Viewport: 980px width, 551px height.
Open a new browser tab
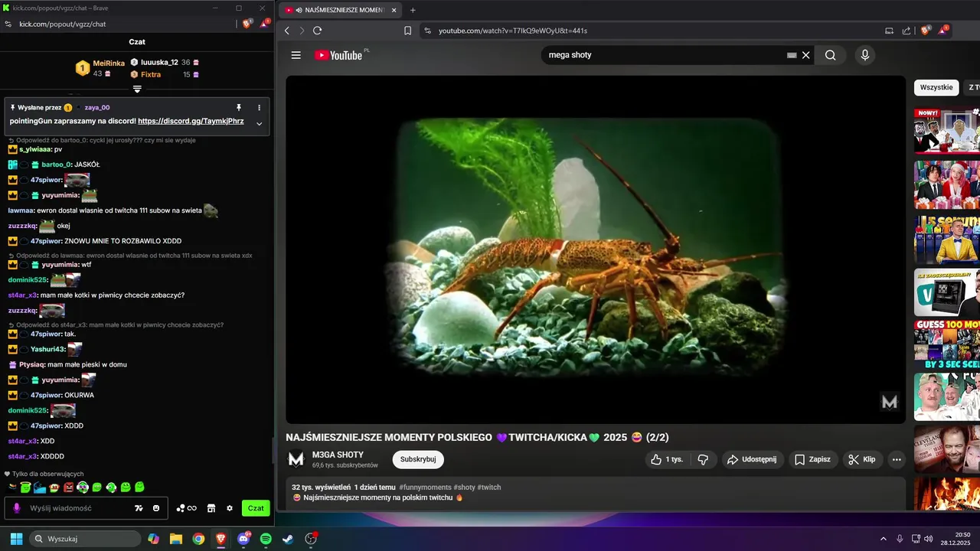413,10
